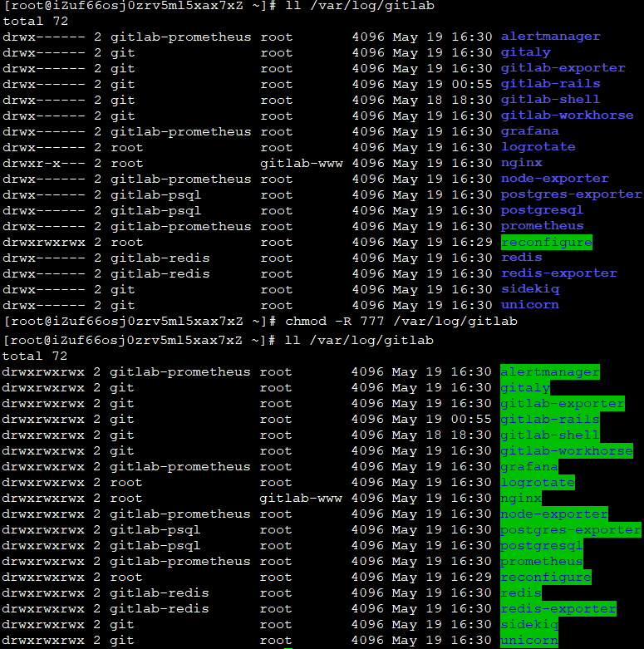This screenshot has width=644, height=649.
Task: Click the green-highlighted postgresql name
Action: [x=541, y=545]
